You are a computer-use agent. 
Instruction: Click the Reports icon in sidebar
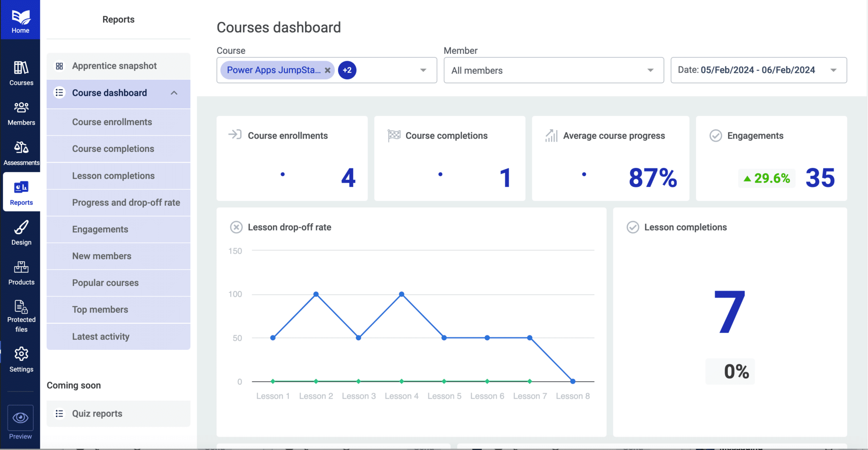(x=20, y=191)
